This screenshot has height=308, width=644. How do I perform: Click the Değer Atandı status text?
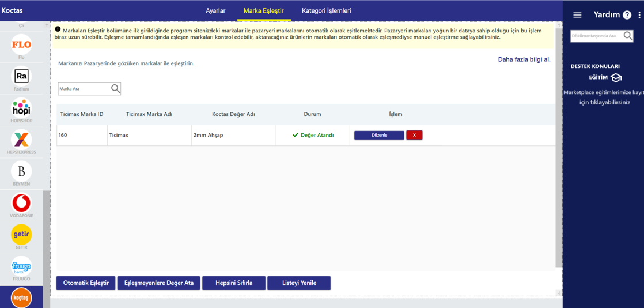click(317, 135)
